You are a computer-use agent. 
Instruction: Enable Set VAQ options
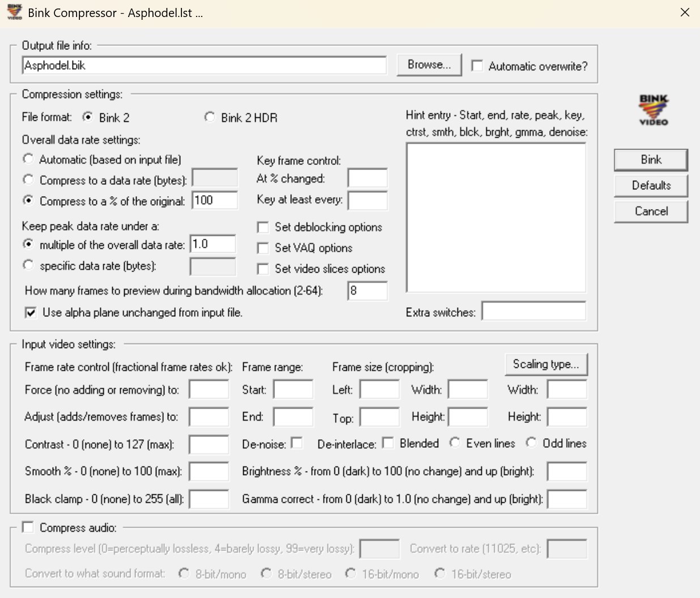click(263, 248)
